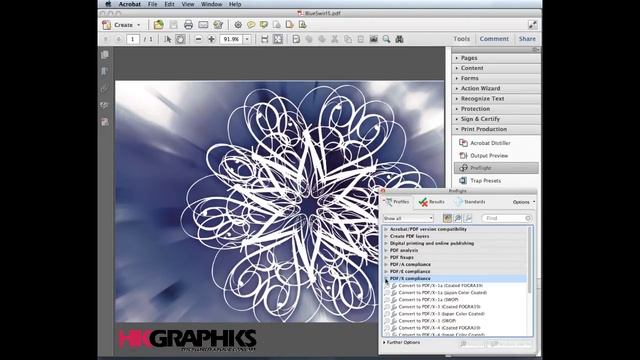Click the Open file folder icon
Screen dimensions: 640x360
158,25
